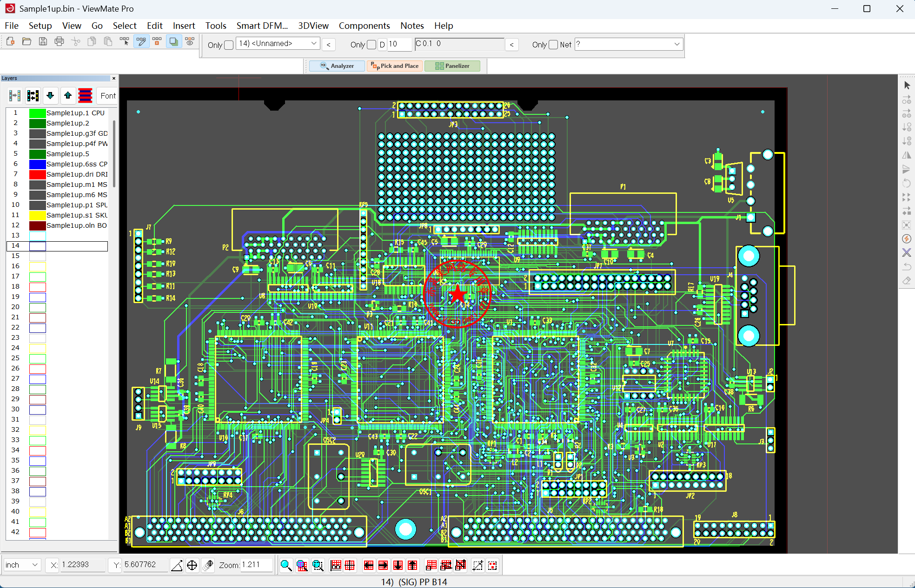
Task: Open the Smart DFM menu
Action: pyautogui.click(x=262, y=26)
